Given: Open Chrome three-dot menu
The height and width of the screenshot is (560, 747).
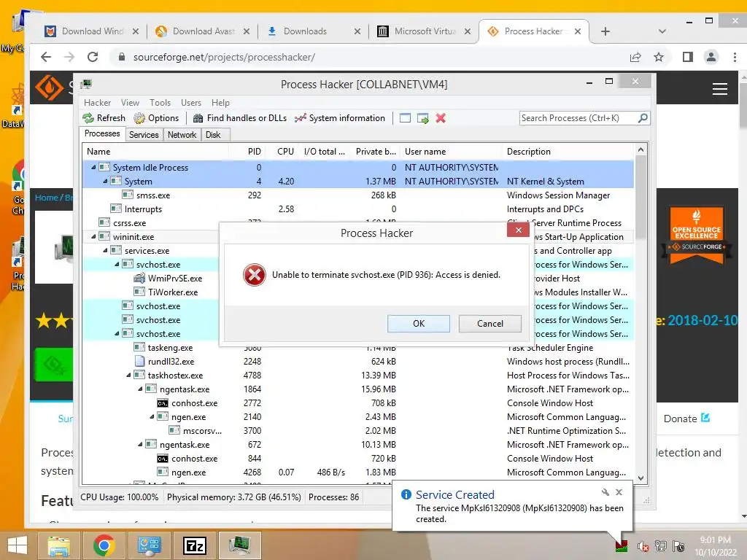Looking at the screenshot, I should point(735,57).
